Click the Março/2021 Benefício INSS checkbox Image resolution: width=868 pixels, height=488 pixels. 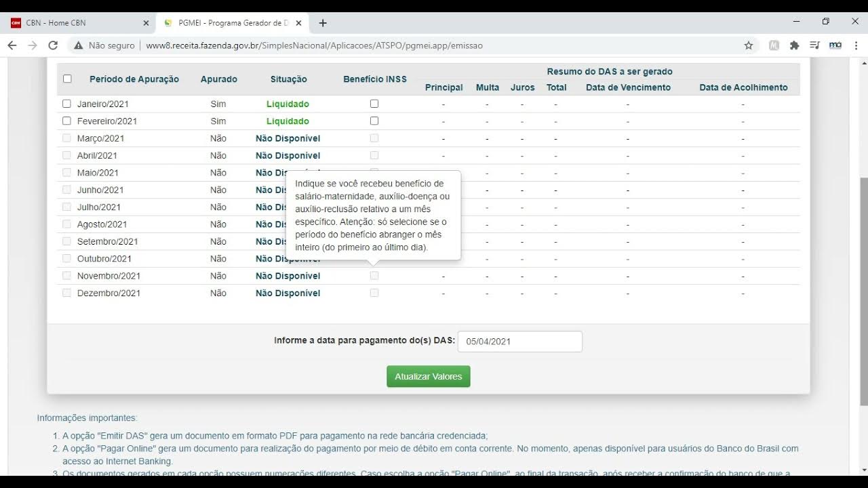coord(374,138)
